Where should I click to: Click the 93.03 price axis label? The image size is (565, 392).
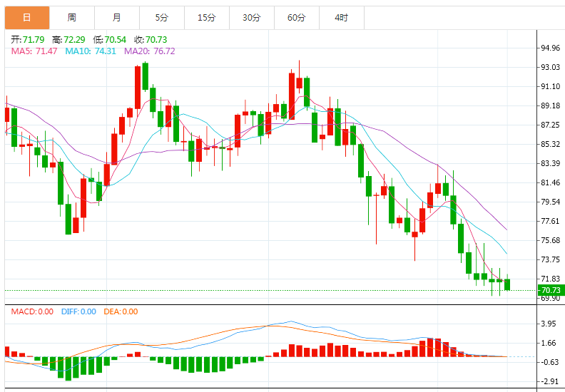tap(551, 67)
